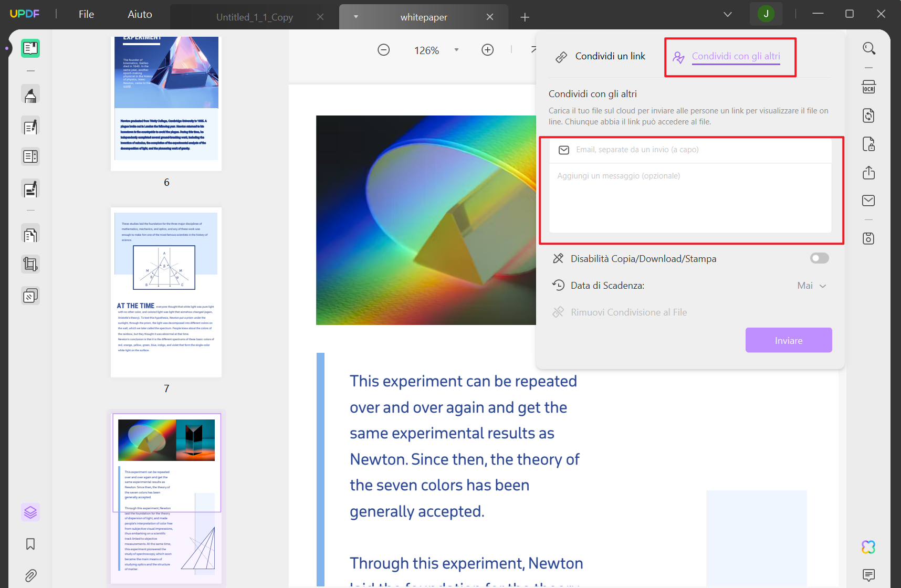This screenshot has height=588, width=901.
Task: Open the File menu
Action: (86, 14)
